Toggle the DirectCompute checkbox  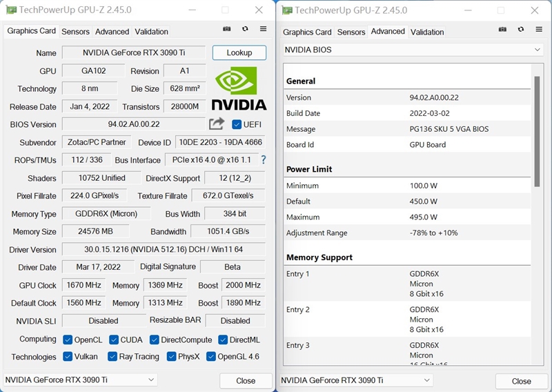click(154, 340)
